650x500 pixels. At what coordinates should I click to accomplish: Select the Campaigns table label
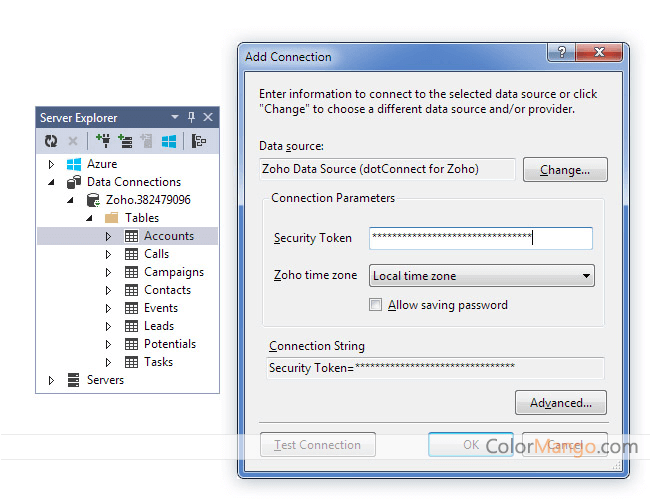[x=174, y=272]
